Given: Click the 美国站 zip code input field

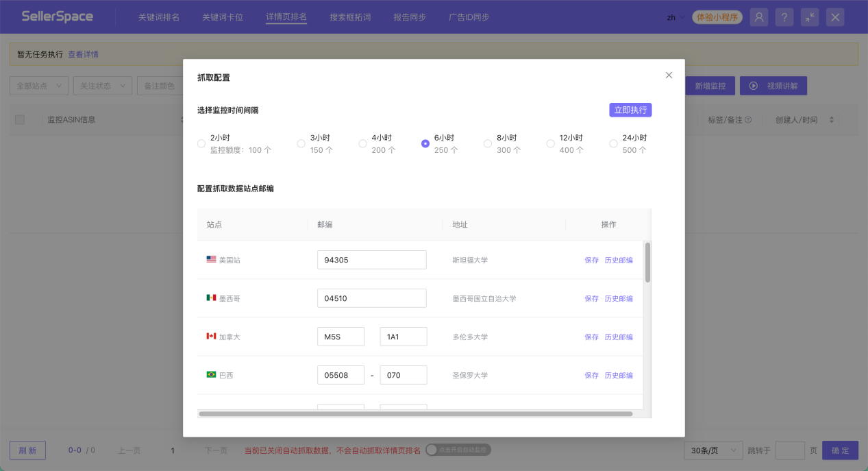Looking at the screenshot, I should [371, 259].
